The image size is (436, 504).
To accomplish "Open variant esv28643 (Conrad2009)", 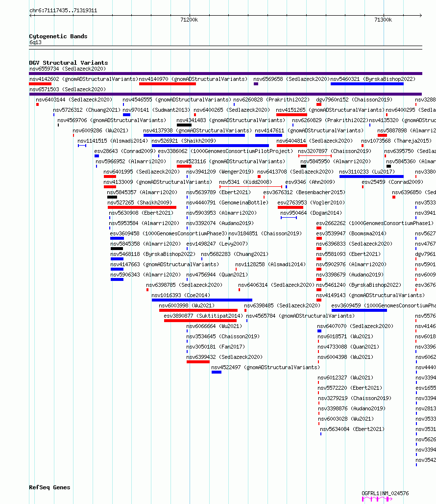I will tap(125, 151).
